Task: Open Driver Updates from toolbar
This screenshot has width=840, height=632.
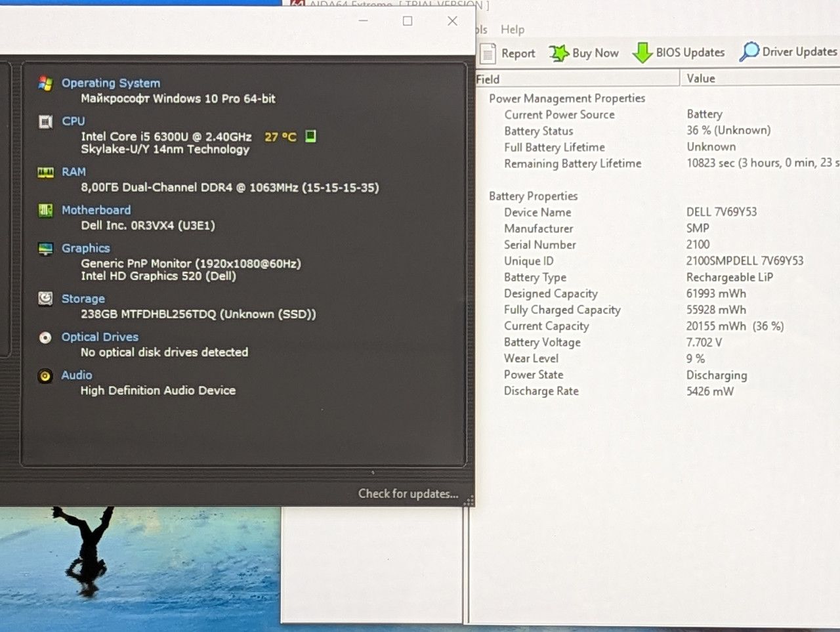Action: click(x=788, y=52)
